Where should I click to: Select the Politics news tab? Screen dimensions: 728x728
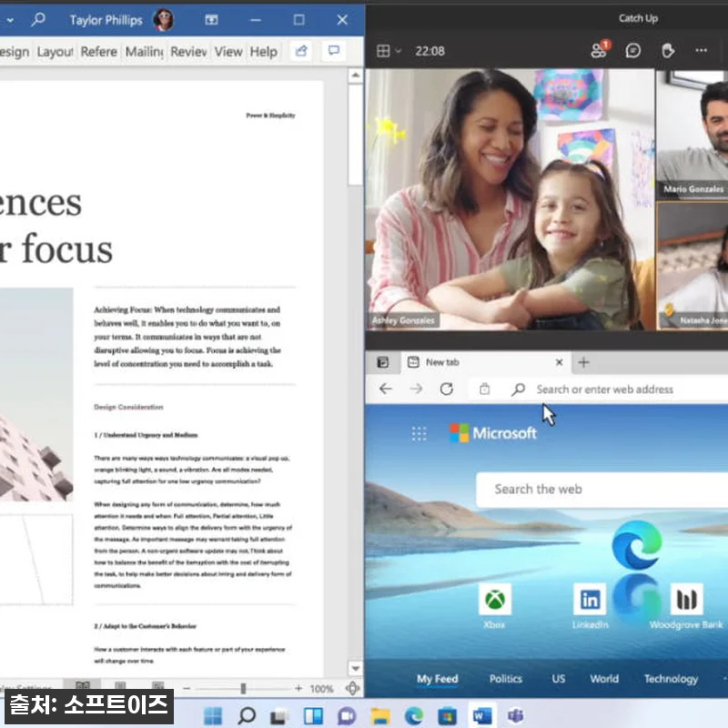click(506, 679)
